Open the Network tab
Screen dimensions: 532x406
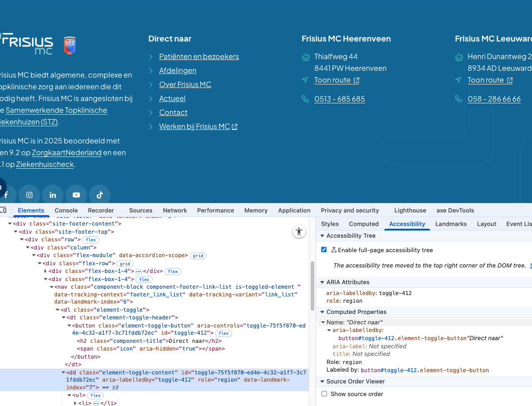[x=175, y=211]
